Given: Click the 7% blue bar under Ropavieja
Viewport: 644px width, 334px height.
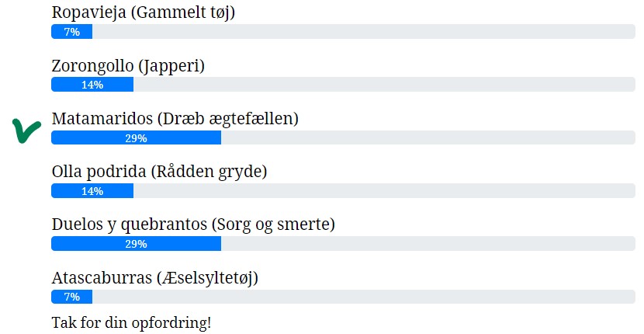Looking at the screenshot, I should (71, 32).
